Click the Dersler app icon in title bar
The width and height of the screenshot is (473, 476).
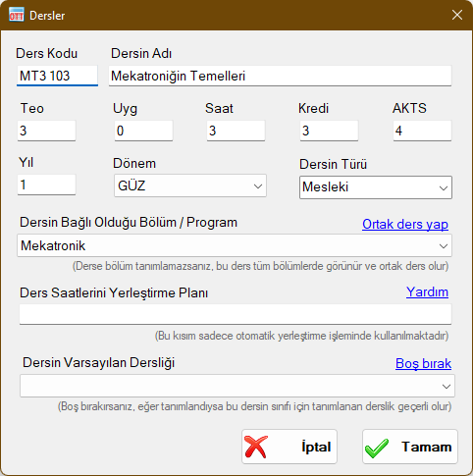(17, 15)
